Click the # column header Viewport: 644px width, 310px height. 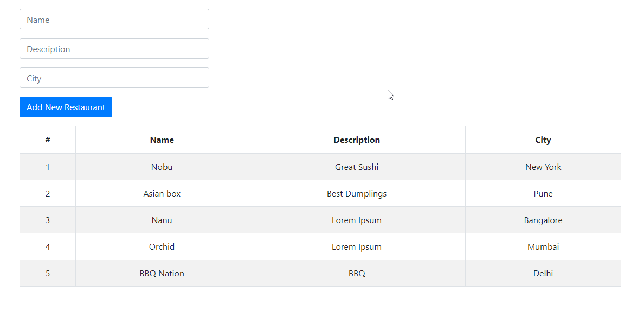tap(48, 140)
